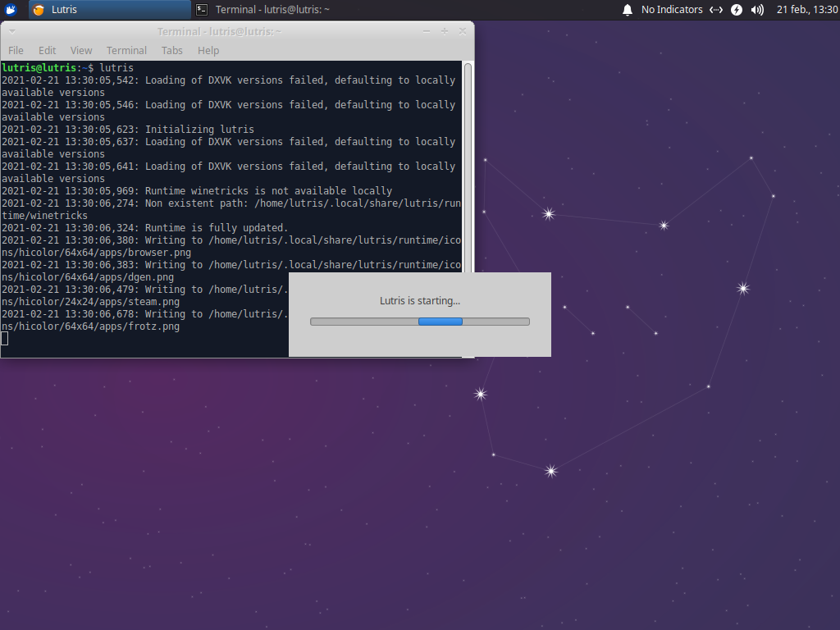Screen dimensions: 840x630
Task: Open the View menu
Action: coord(80,50)
